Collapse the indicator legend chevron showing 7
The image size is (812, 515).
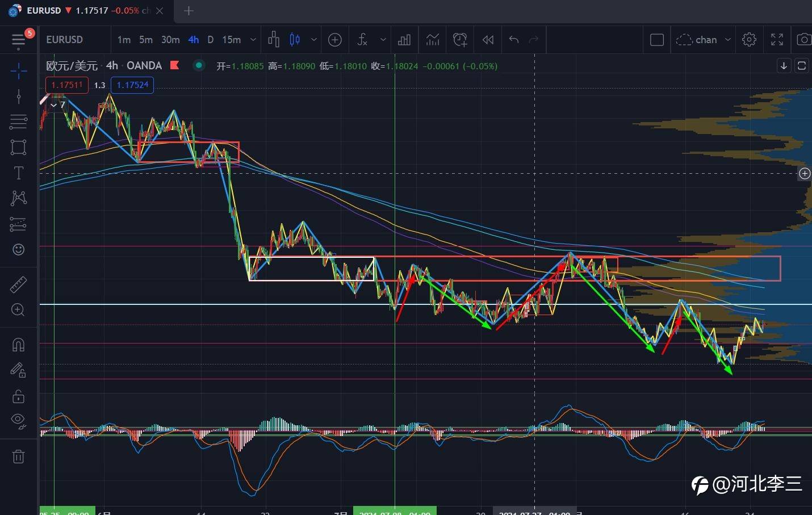tap(54, 105)
